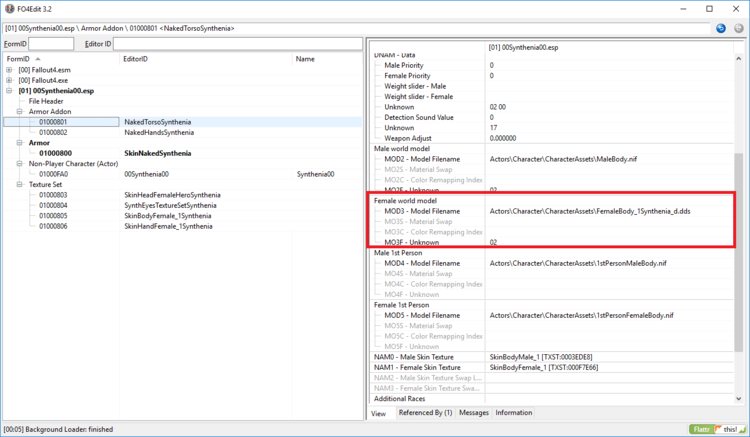Open the Information tab

coord(514,413)
